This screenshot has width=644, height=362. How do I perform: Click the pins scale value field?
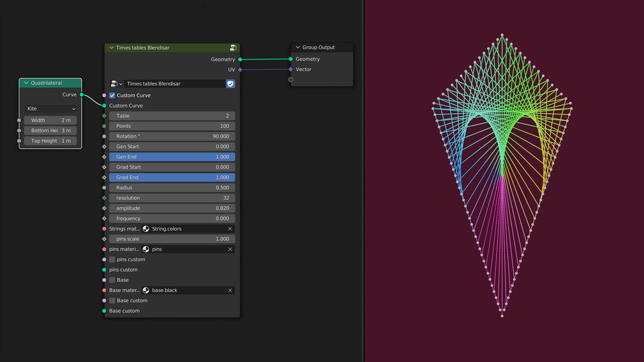[x=172, y=239]
